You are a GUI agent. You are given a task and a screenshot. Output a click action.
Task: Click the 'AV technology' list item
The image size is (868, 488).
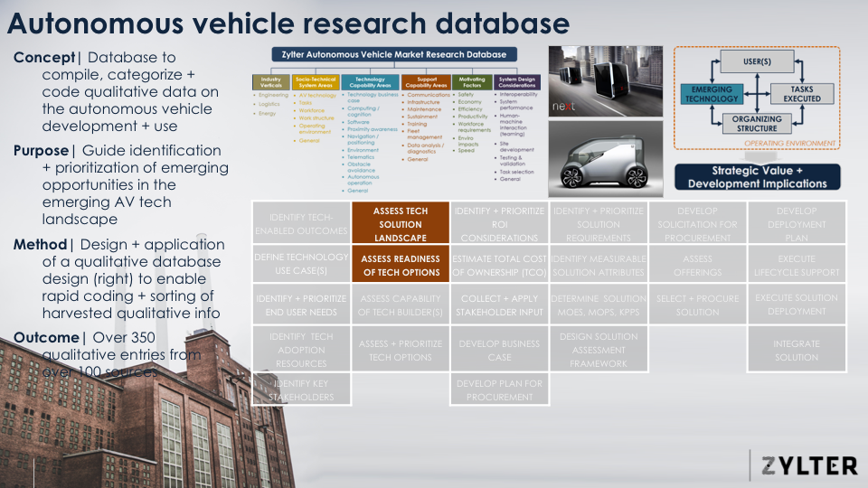coord(317,95)
